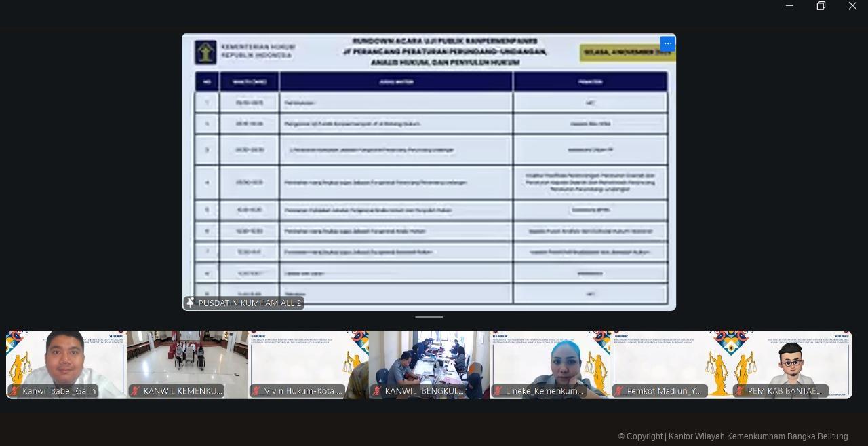The image size is (868, 446).
Task: Select the Vivin Hukum-Kota participant thumbnail
Action: coord(309,360)
